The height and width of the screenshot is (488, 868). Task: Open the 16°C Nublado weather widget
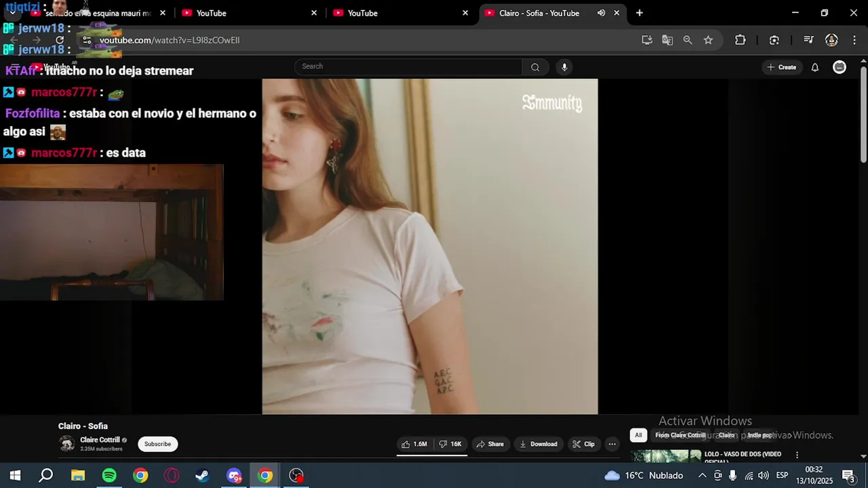[644, 475]
